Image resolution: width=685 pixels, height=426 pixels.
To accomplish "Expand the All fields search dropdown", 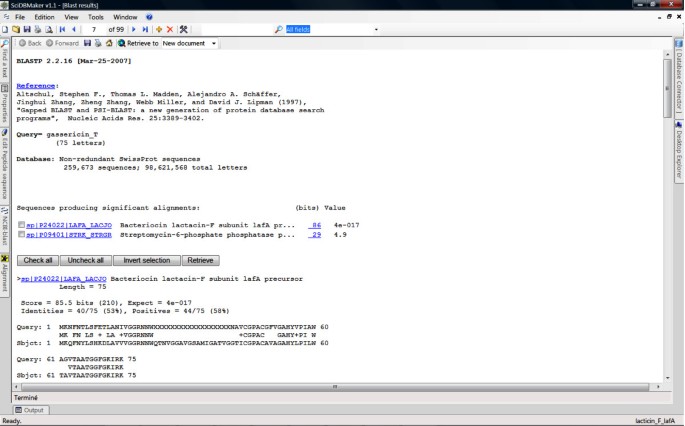I will pyautogui.click(x=377, y=30).
